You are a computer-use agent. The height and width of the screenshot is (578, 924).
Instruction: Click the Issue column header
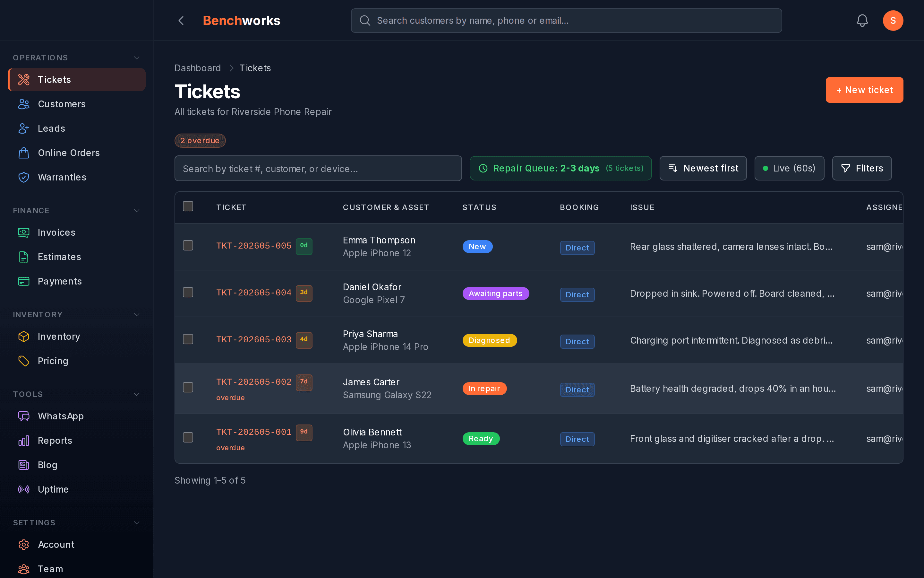pyautogui.click(x=642, y=207)
